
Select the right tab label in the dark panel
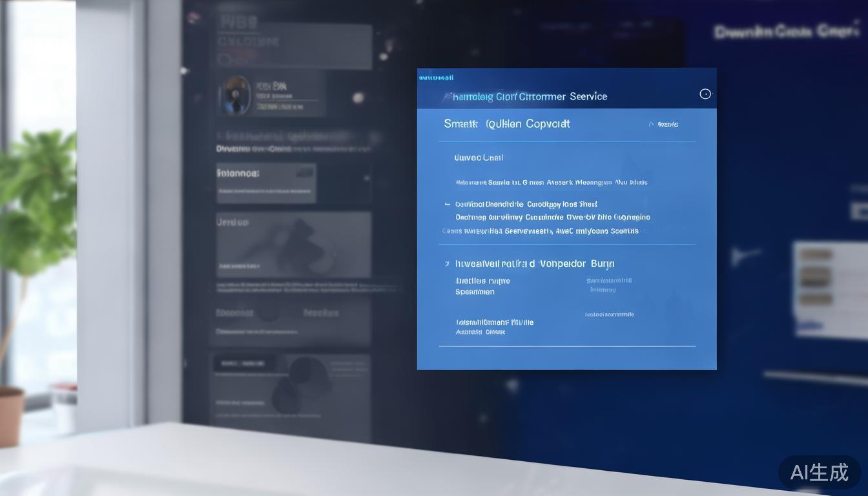[321, 313]
